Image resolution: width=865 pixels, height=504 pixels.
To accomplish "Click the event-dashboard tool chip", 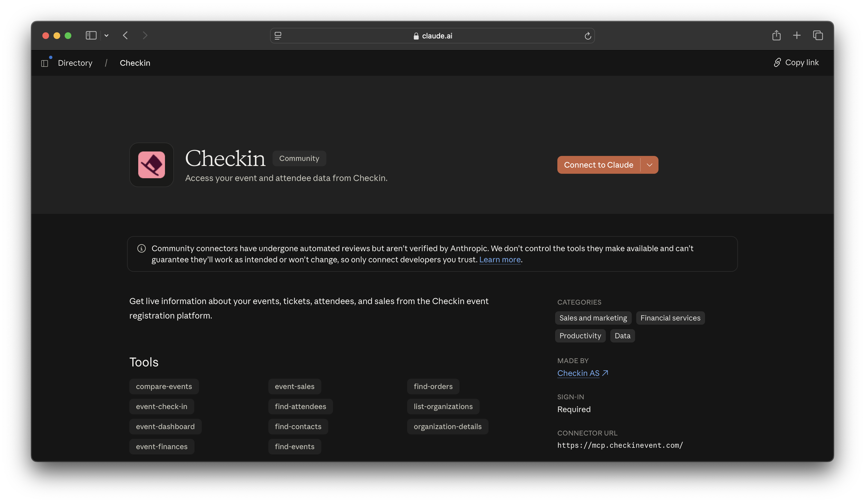I will click(x=165, y=427).
